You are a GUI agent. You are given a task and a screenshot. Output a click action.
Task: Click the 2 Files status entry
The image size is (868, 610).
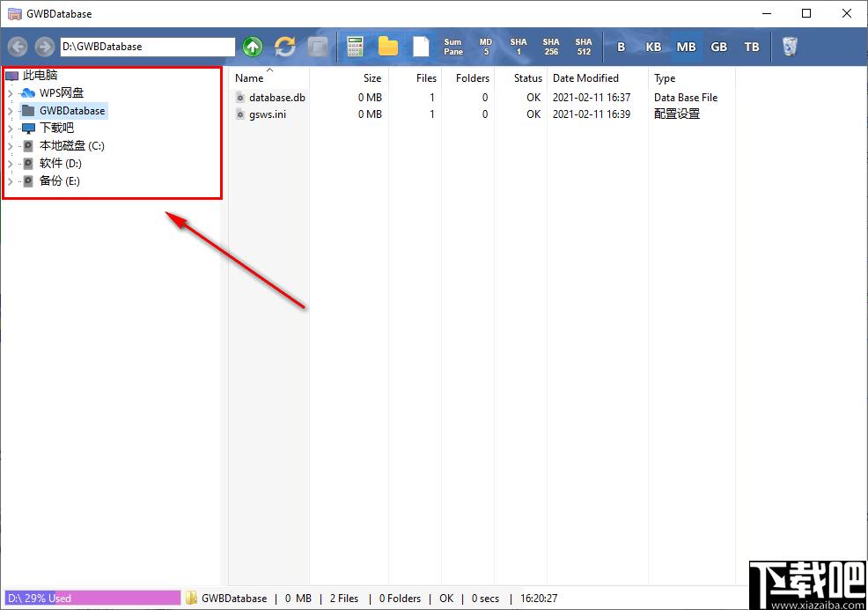click(344, 599)
